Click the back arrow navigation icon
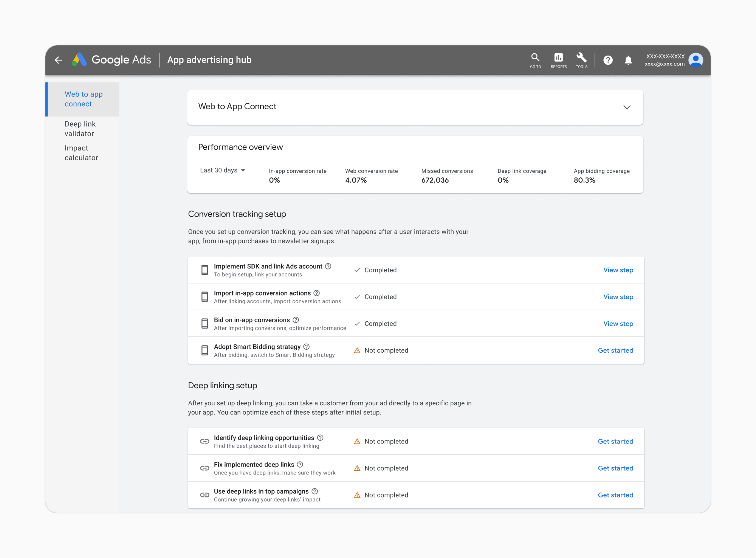 [x=59, y=59]
